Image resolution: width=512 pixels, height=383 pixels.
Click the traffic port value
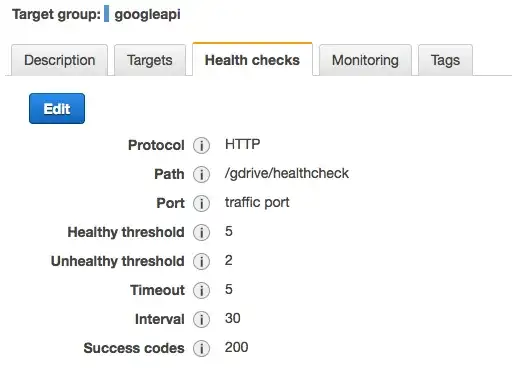coord(257,202)
